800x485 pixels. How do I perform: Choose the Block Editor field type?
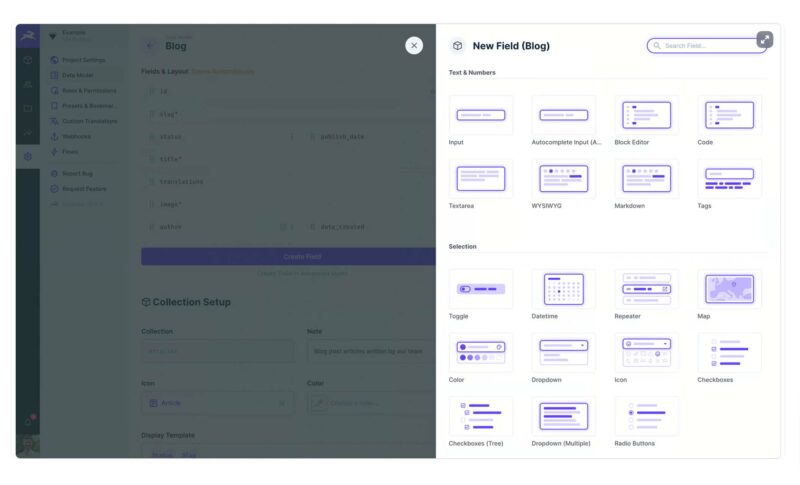tap(646, 115)
